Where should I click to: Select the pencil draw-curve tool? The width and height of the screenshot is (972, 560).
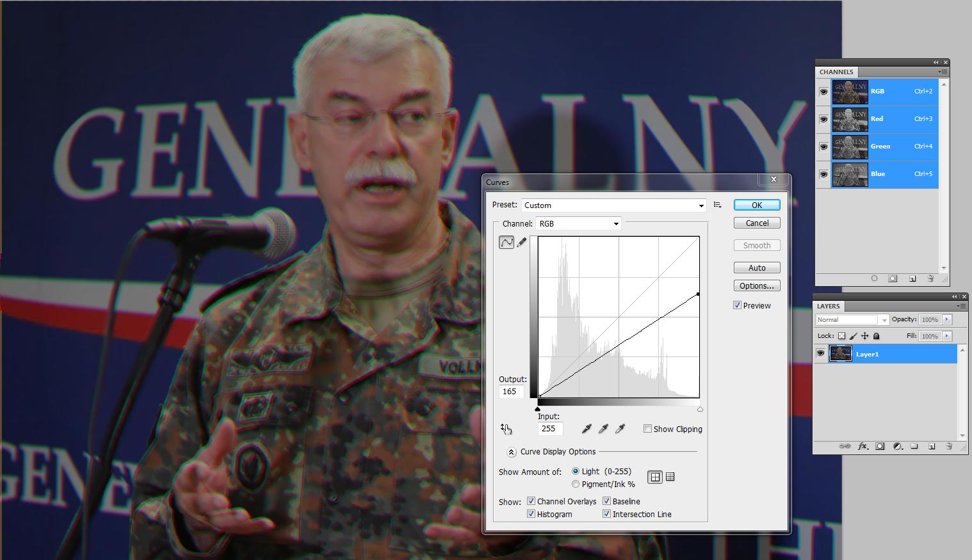(522, 242)
